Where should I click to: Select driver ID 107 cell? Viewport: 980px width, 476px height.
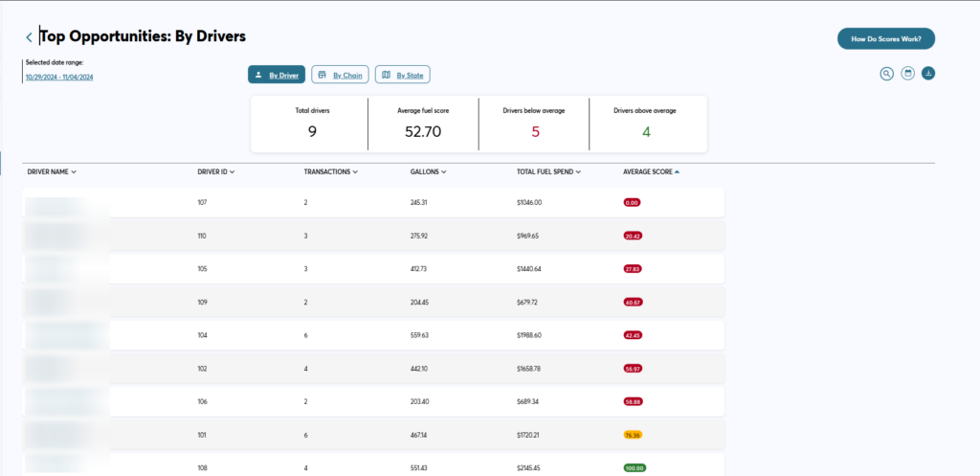point(202,203)
